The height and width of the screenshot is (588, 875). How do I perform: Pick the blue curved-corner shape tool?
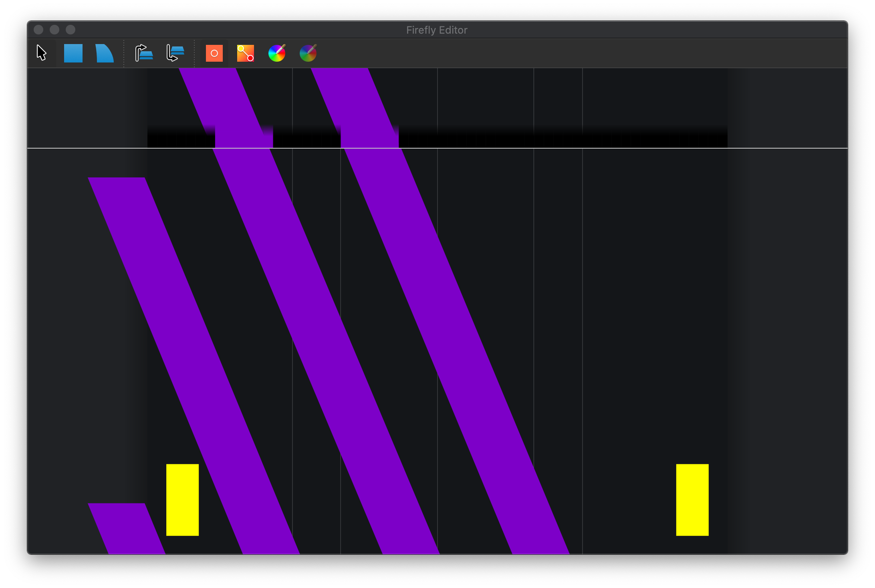coord(105,53)
